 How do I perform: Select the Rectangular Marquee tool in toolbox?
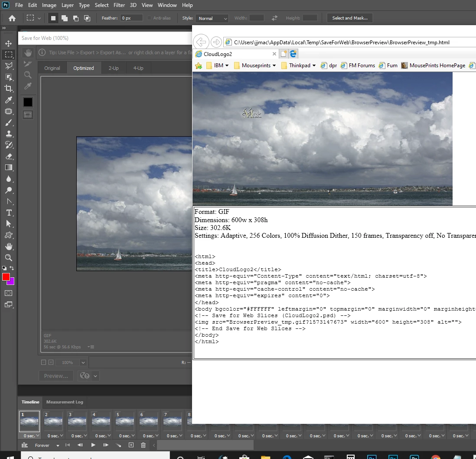(9, 55)
